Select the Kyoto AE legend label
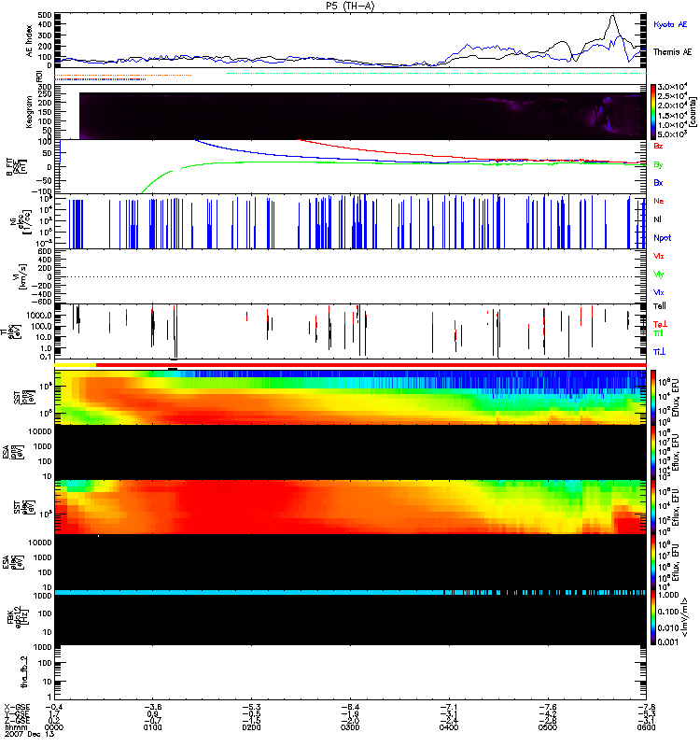This screenshot has width=700, height=747. [670, 24]
